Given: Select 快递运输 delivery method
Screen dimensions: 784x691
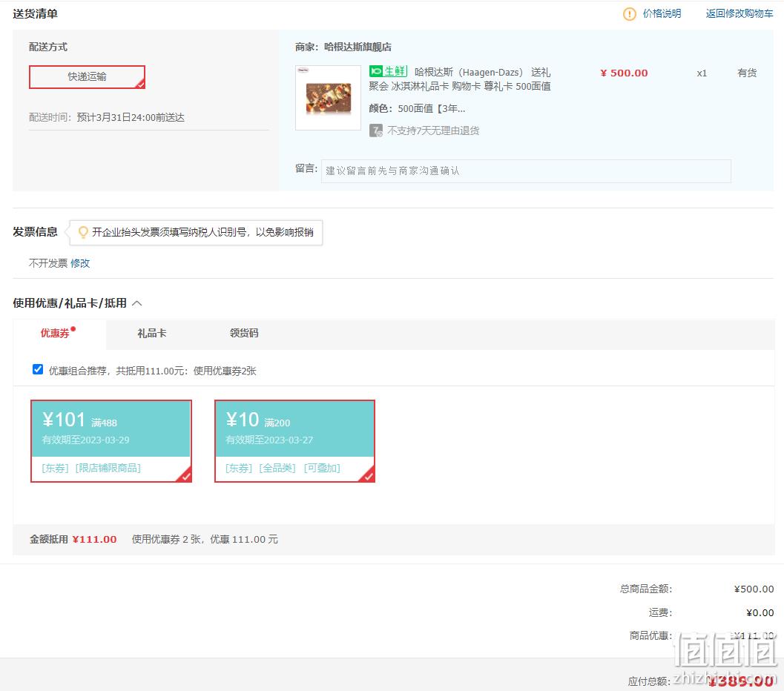Looking at the screenshot, I should coord(87,77).
